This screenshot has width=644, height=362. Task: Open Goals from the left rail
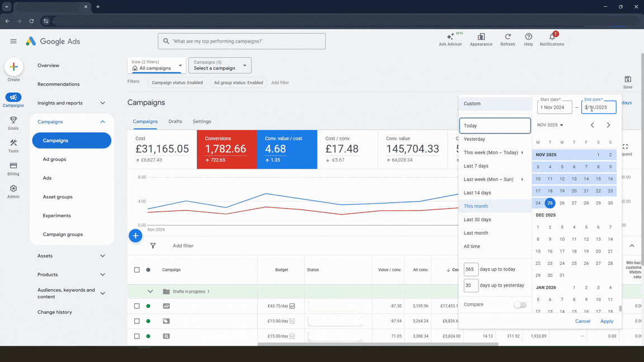13,123
